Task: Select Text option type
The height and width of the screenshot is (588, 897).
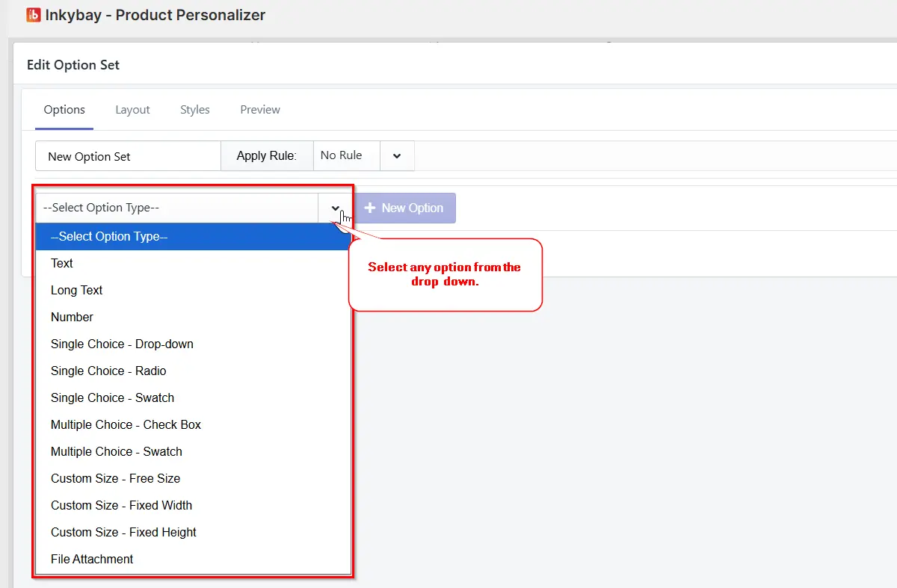Action: pyautogui.click(x=193, y=263)
